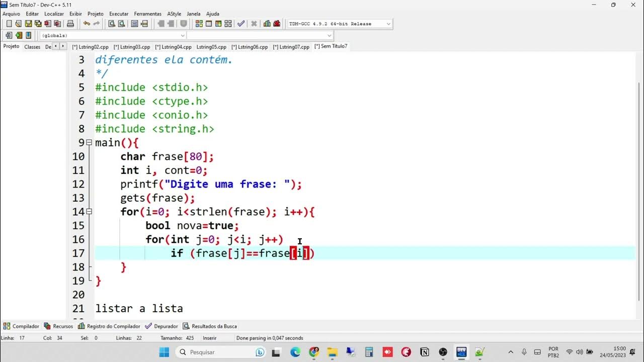This screenshot has height=362, width=644.
Task: Switch to the Lstring02.cpp editor tab
Action: tap(90, 47)
